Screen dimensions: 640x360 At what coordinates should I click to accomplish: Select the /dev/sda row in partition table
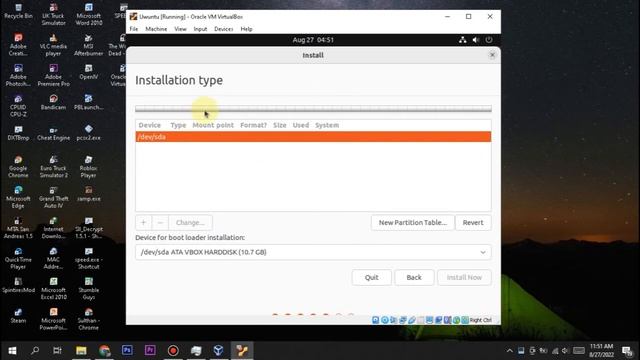(x=313, y=137)
